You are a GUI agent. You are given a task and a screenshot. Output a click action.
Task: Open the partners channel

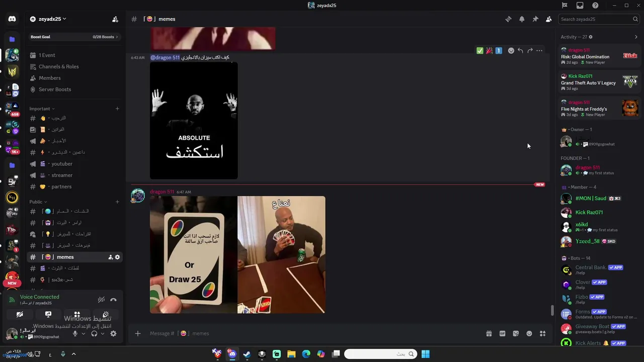pyautogui.click(x=74, y=187)
